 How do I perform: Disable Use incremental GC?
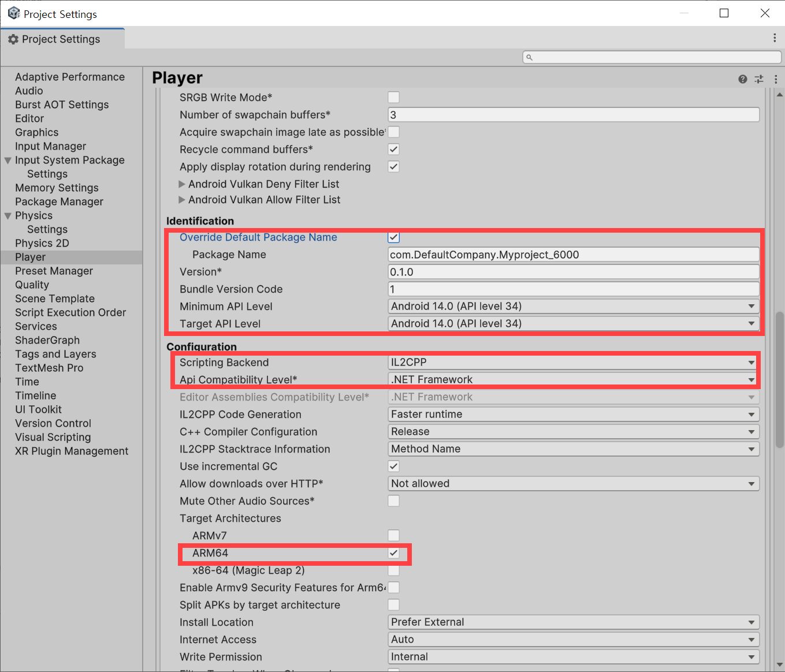[394, 466]
